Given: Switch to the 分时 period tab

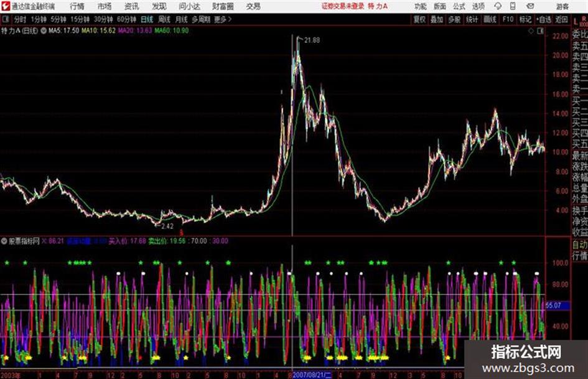Looking at the screenshot, I should pyautogui.click(x=20, y=19).
